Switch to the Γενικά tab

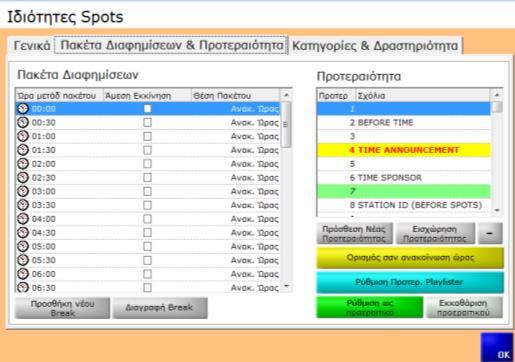tap(32, 45)
